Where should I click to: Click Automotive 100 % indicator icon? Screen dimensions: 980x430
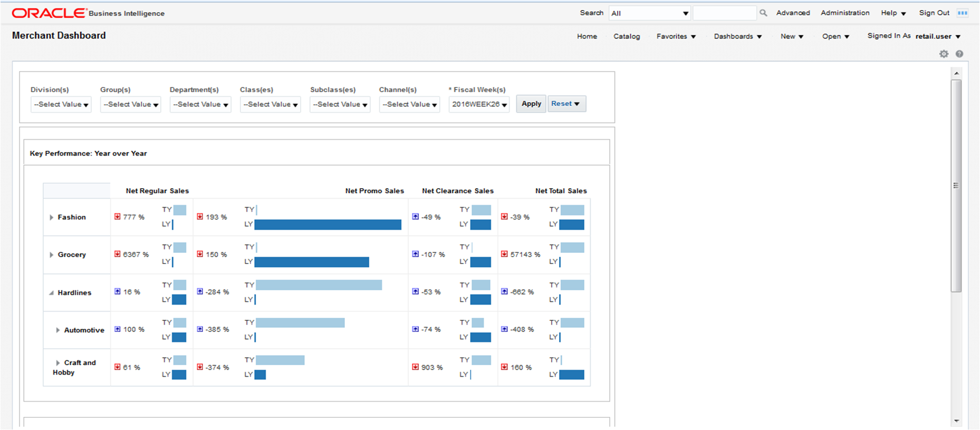(x=118, y=329)
